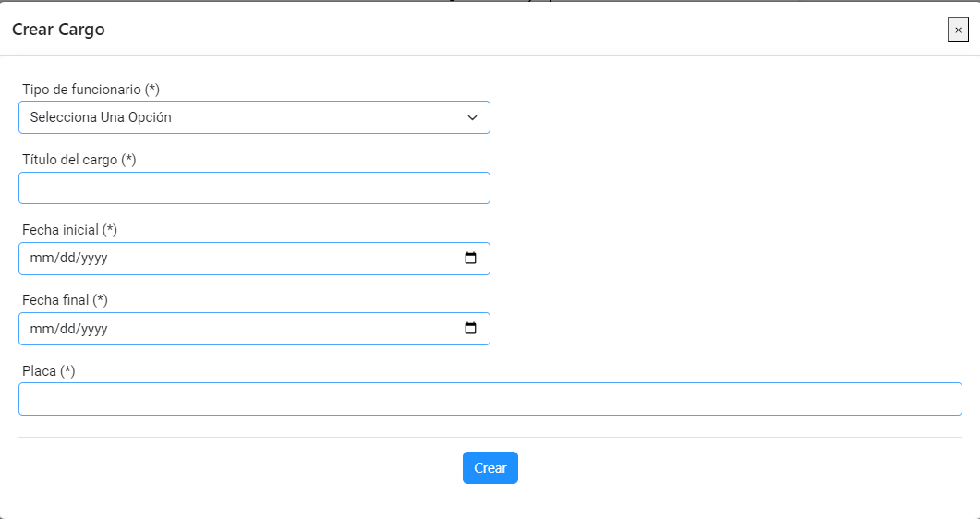Image resolution: width=980 pixels, height=519 pixels.
Task: Click the 'Crear Cargo' dialog title
Action: click(x=58, y=30)
